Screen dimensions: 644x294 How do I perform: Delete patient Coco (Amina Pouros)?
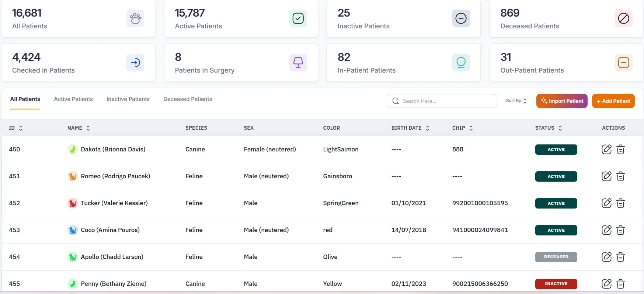(620, 230)
